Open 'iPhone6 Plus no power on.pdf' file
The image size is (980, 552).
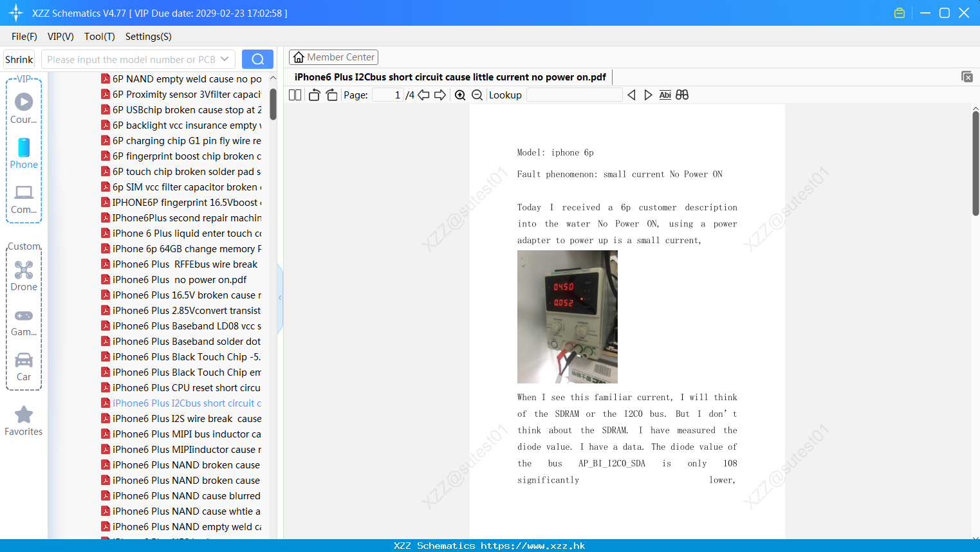[174, 280]
